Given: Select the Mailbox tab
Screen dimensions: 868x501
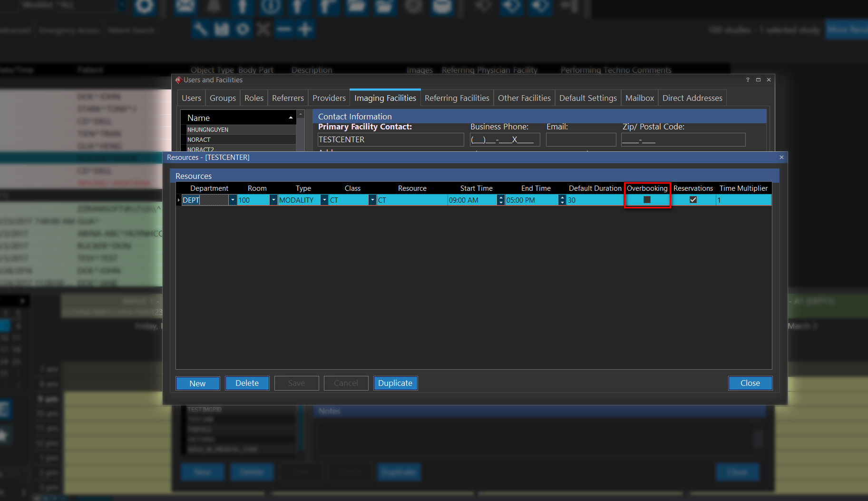Looking at the screenshot, I should [639, 98].
